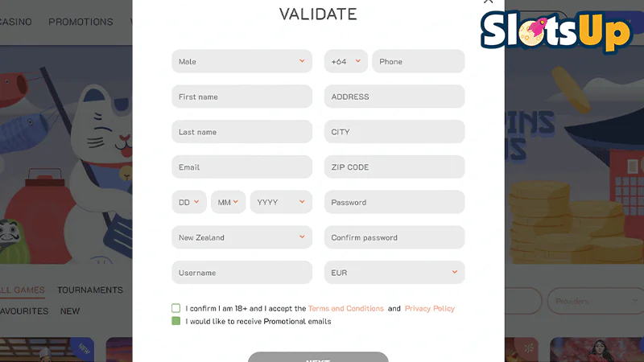Open the Promotions menu item
This screenshot has width=644, height=362.
(x=80, y=22)
